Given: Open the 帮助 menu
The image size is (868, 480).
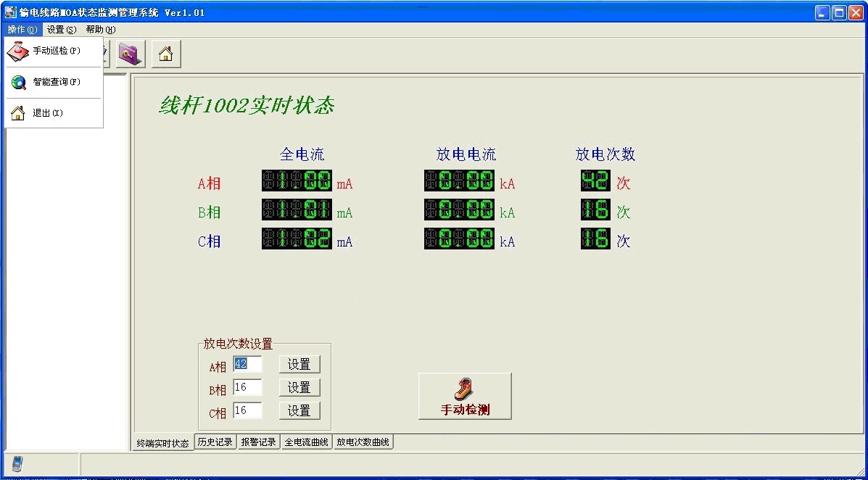Looking at the screenshot, I should coord(100,30).
